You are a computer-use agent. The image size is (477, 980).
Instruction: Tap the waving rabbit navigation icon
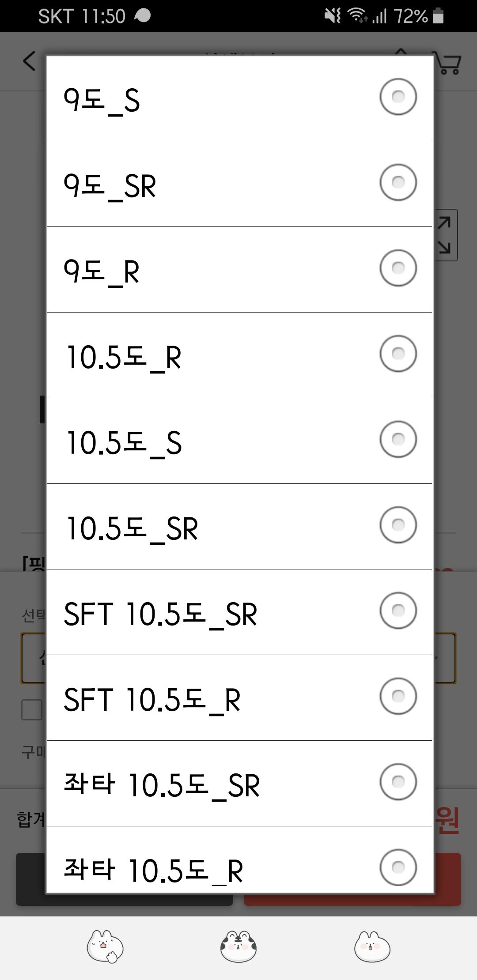(x=105, y=946)
